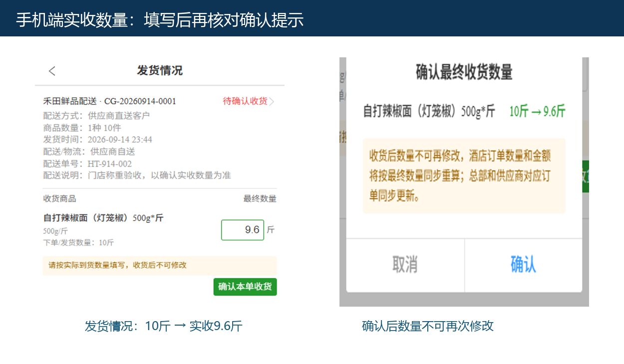This screenshot has width=624, height=364.
Task: Click the 最终数量 column header
Action: click(x=260, y=198)
